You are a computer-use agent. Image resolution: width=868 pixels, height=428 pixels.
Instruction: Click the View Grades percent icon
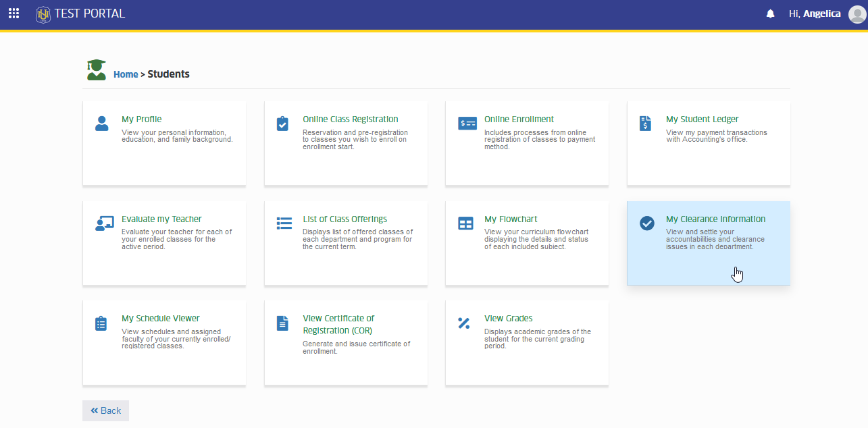(464, 323)
